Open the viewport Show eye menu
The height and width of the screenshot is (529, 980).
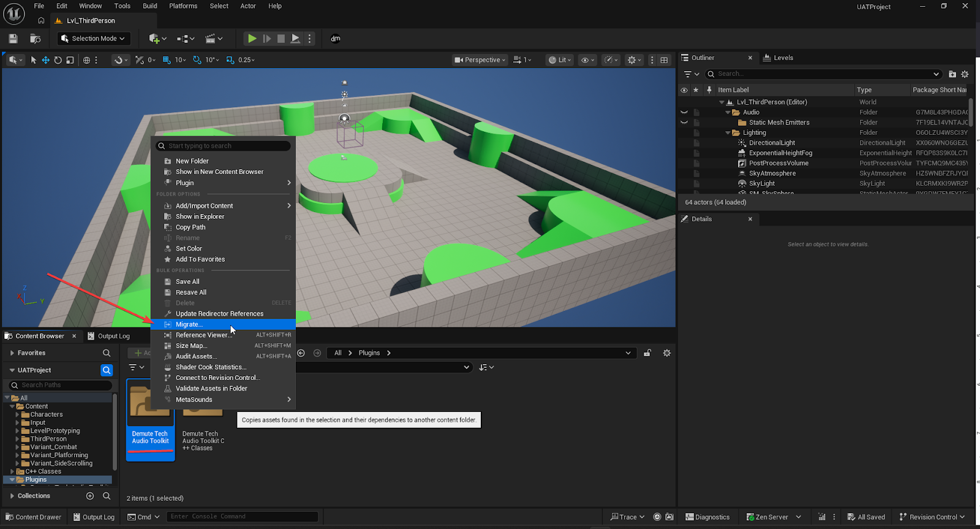coord(587,60)
